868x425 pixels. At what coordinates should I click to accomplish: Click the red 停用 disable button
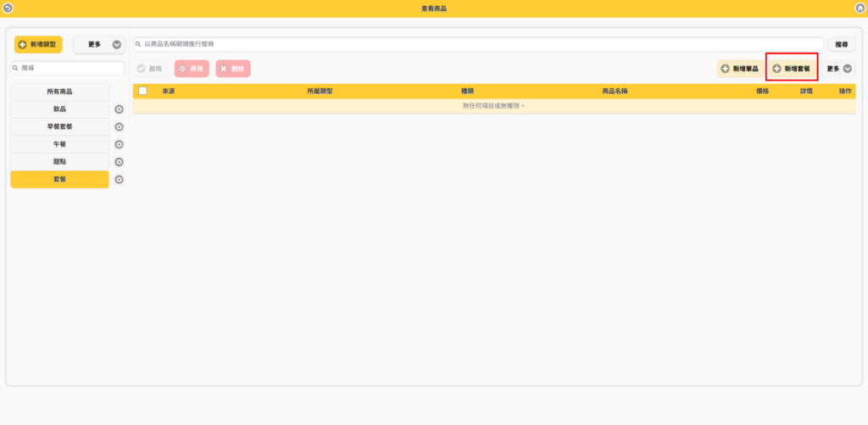coord(192,69)
